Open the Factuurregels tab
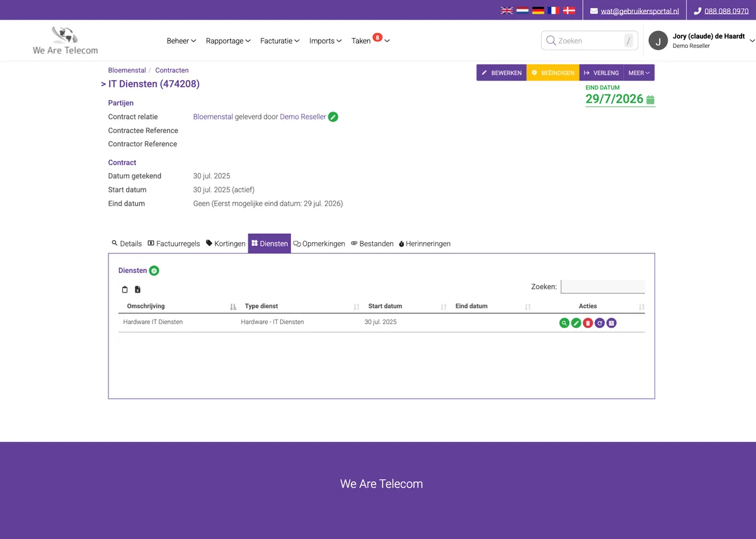The height and width of the screenshot is (539, 756). [174, 243]
